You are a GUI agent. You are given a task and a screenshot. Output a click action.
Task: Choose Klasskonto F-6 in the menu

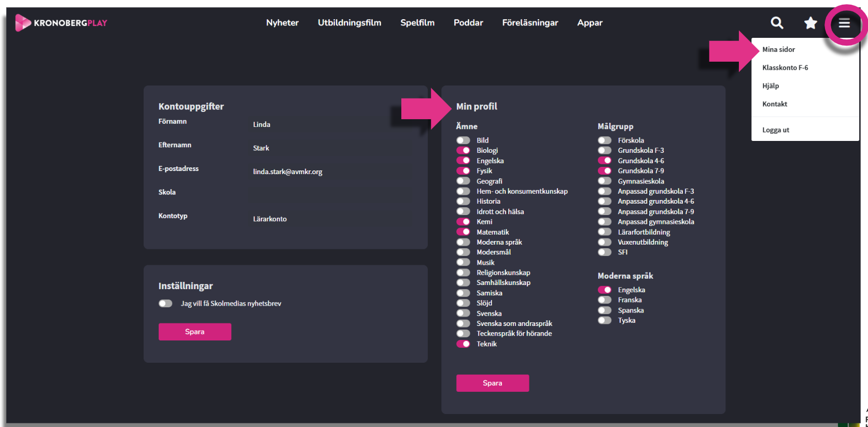coord(785,68)
